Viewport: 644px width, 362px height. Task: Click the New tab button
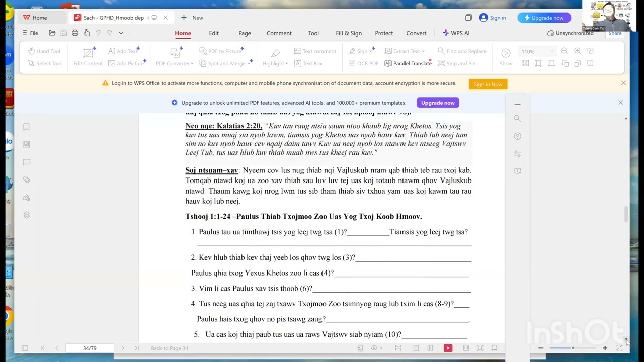pyautogui.click(x=192, y=18)
